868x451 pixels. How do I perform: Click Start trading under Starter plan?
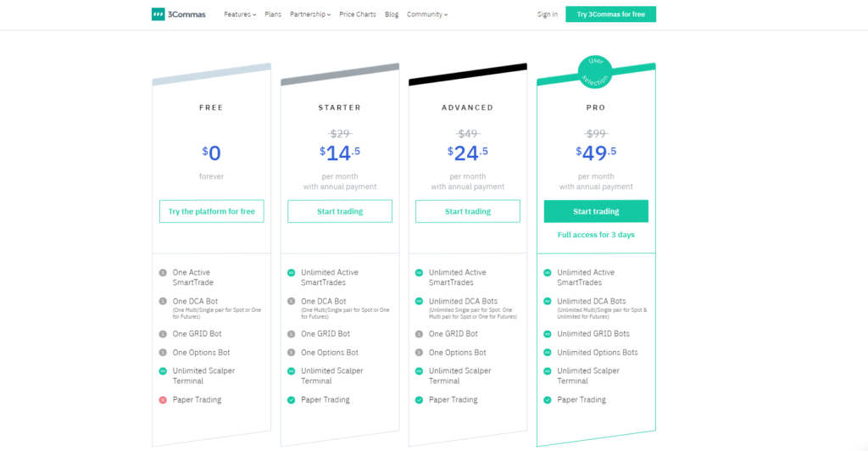[x=340, y=211]
